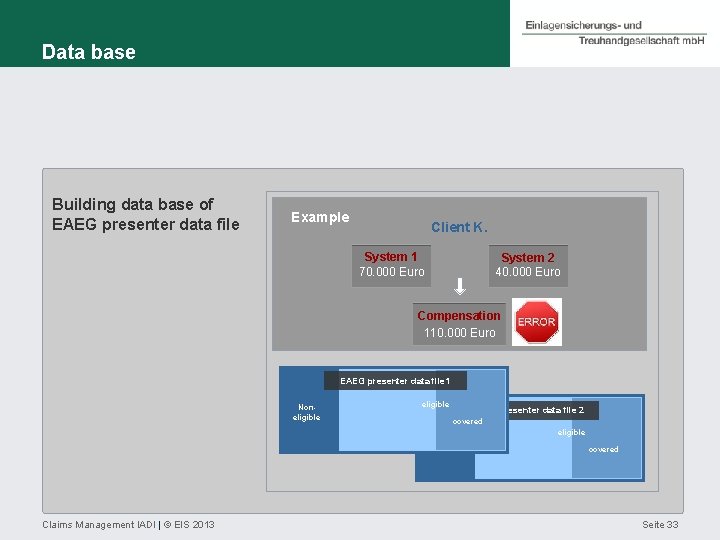720x540 pixels.
Task: Click the 'Example' label
Action: tap(320, 217)
